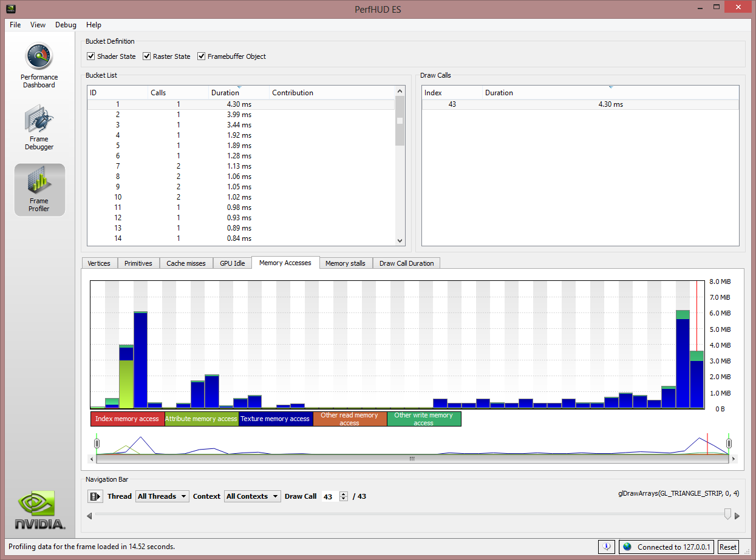Toggle the Shader State checkbox
Image resolution: width=756 pixels, height=560 pixels.
(91, 56)
